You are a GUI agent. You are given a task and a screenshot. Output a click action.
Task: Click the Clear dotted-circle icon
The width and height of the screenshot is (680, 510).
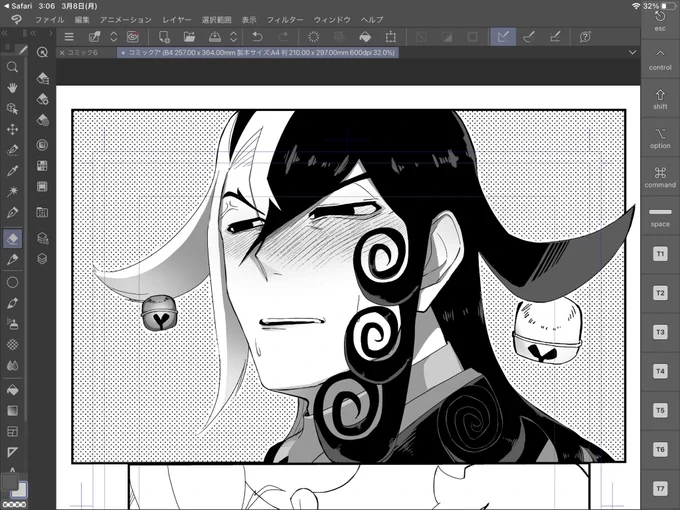[x=313, y=37]
